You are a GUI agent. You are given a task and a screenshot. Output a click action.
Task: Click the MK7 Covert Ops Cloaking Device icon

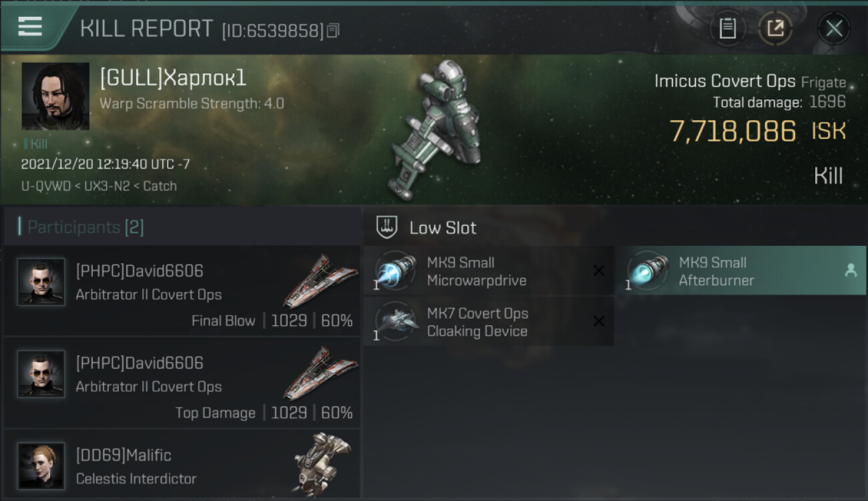point(395,321)
